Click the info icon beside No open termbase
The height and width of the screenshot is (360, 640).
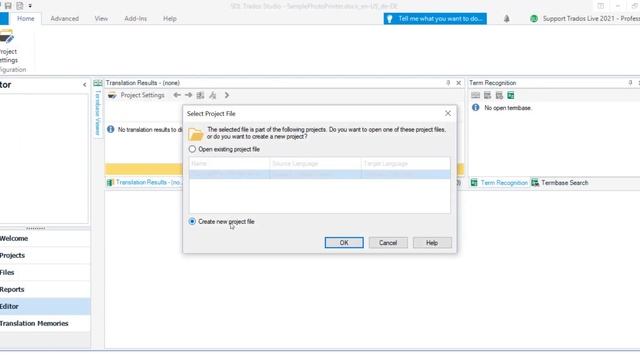coord(476,108)
